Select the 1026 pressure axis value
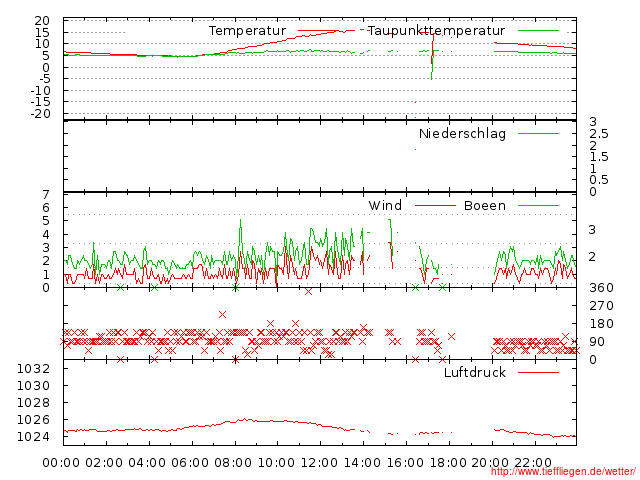640x480 pixels. 33,420
